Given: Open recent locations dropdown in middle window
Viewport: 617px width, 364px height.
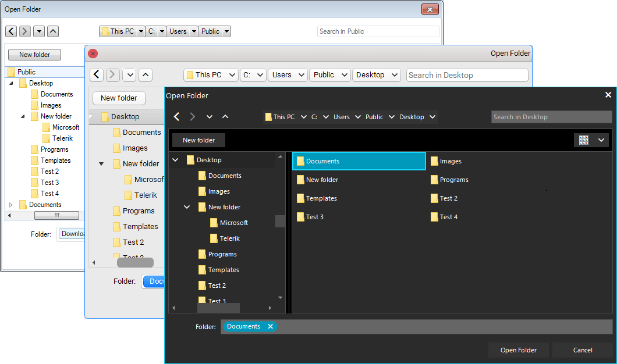Looking at the screenshot, I should coord(129,74).
